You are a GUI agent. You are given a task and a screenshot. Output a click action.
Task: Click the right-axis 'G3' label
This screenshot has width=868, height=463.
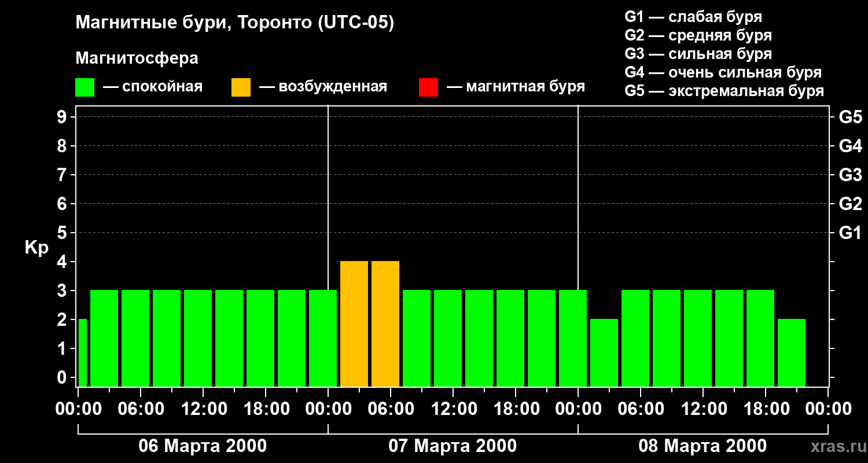coord(850,175)
